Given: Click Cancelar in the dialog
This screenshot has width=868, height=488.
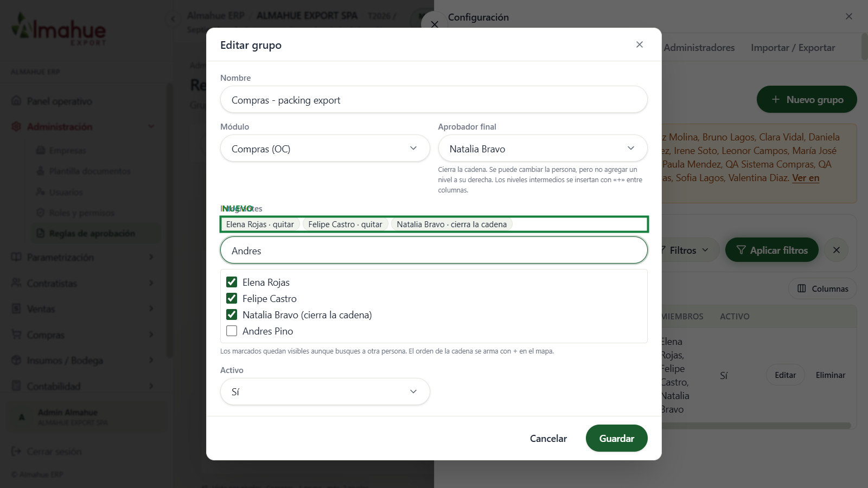Looking at the screenshot, I should tap(548, 438).
